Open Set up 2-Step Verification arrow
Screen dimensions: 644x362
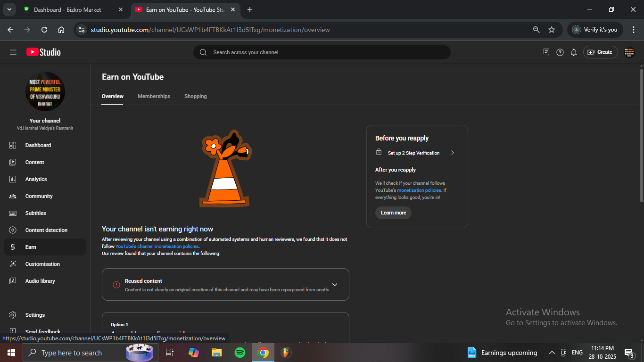coord(452,153)
